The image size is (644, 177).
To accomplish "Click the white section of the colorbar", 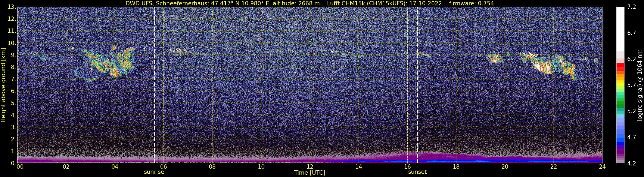I will (x=620, y=29).
